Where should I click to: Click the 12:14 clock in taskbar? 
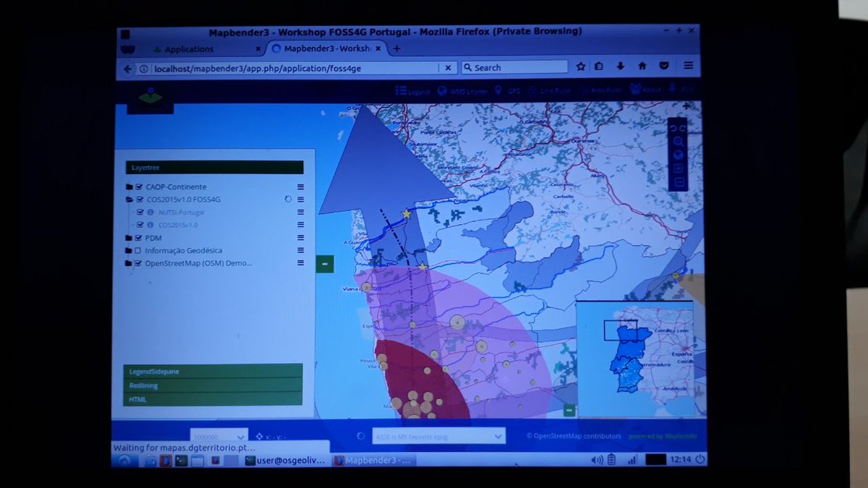point(680,459)
